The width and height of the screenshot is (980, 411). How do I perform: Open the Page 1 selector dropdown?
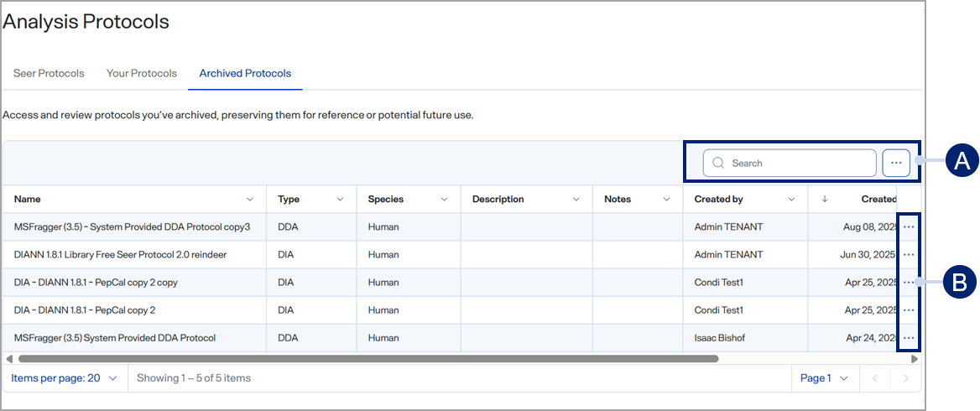tap(824, 378)
